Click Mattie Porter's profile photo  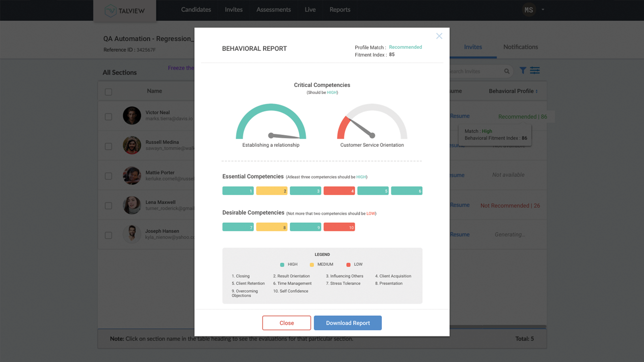(132, 175)
